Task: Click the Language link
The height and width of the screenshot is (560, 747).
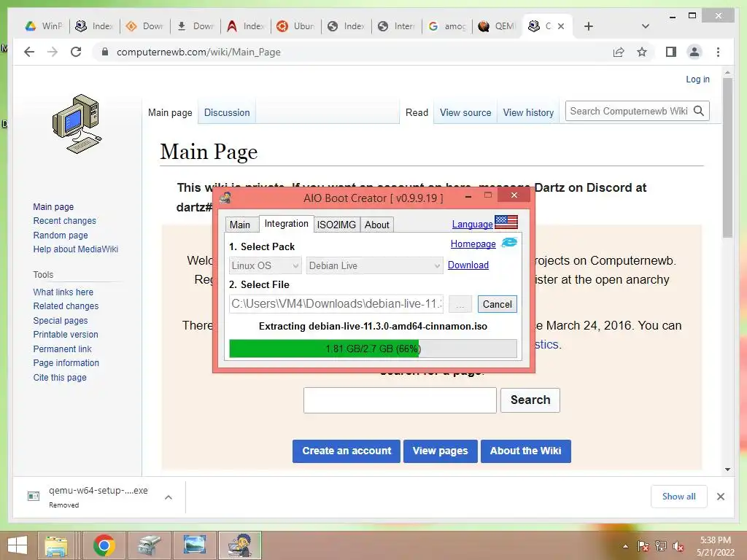Action: coord(472,224)
